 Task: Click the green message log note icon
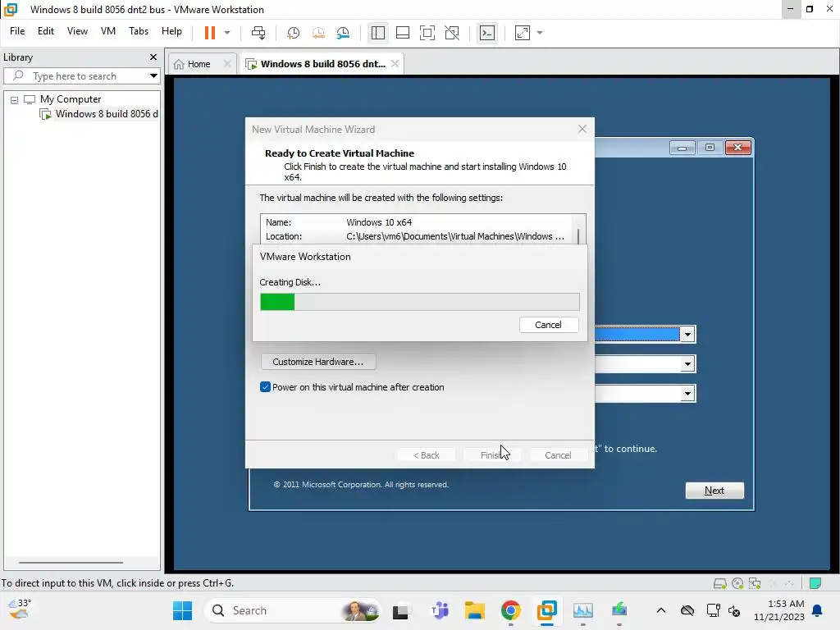pyautogui.click(x=815, y=583)
